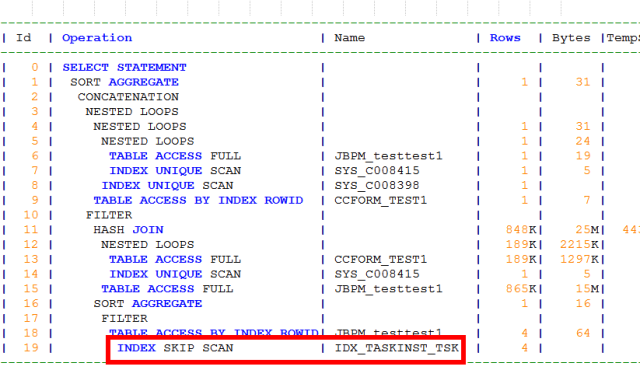Image resolution: width=640 pixels, height=384 pixels.
Task: Click Id number 11
Action: tap(31, 230)
